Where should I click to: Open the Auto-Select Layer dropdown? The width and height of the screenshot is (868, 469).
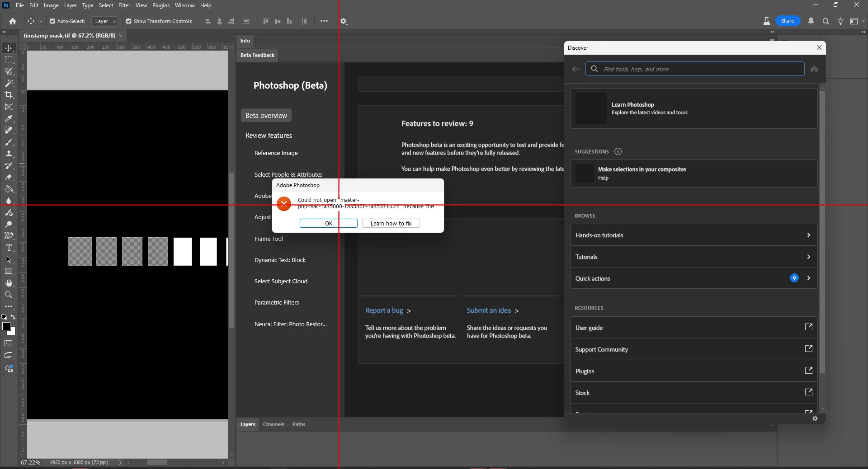[105, 21]
